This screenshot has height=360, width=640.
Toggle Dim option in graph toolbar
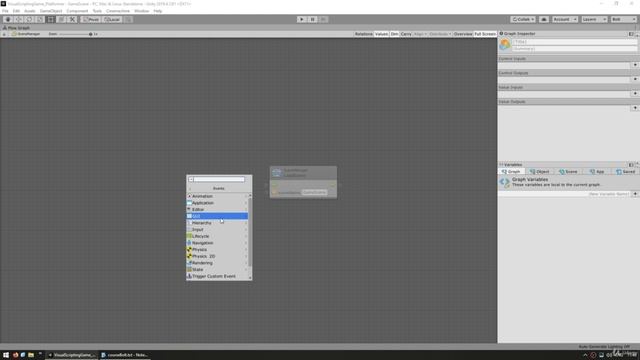394,34
